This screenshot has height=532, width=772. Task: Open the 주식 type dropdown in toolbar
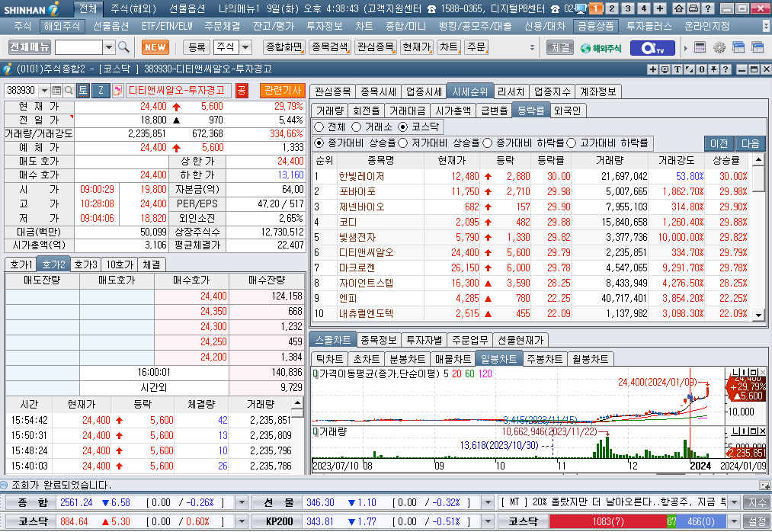pos(245,47)
